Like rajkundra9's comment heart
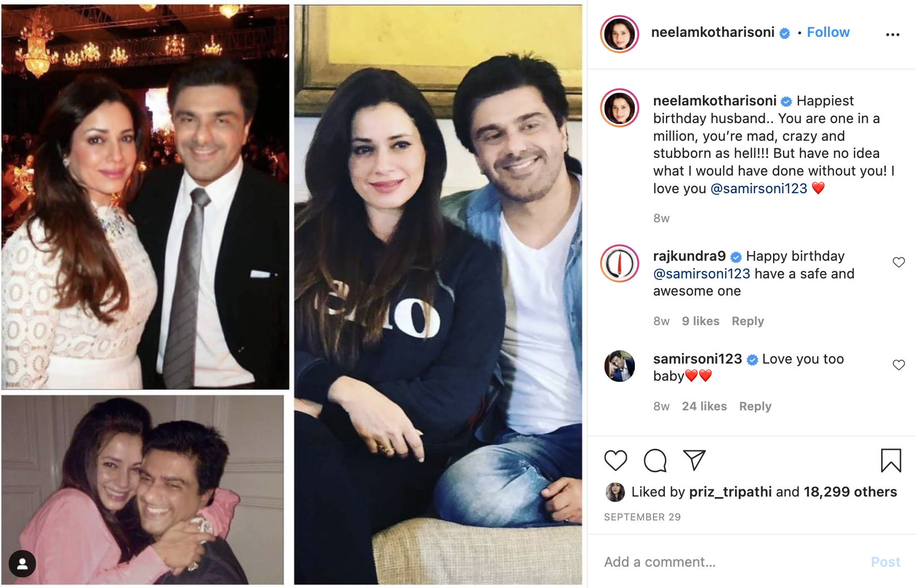This screenshot has height=588, width=916. click(899, 262)
